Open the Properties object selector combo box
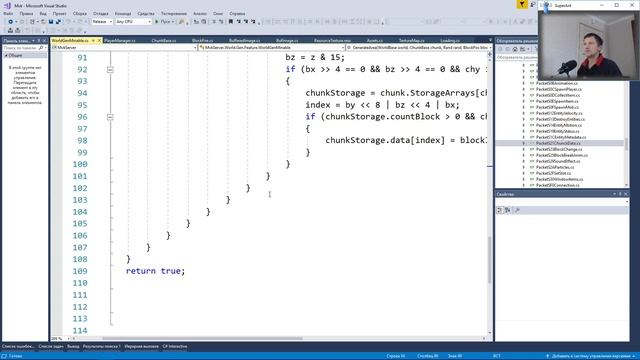The image size is (640, 360). tap(562, 202)
